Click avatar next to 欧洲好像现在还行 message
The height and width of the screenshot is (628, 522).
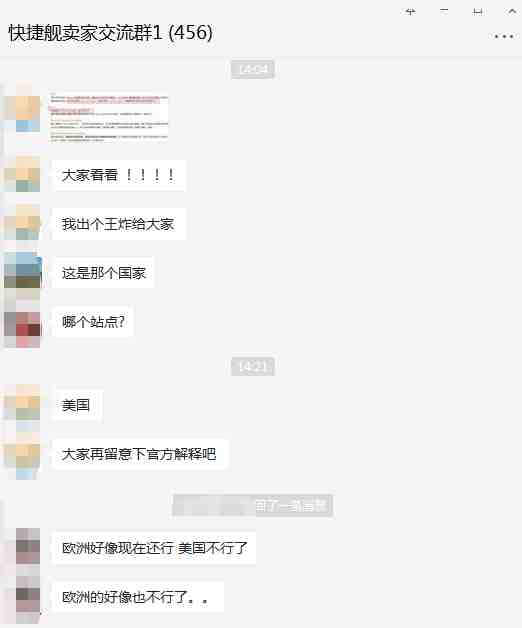click(x=28, y=546)
